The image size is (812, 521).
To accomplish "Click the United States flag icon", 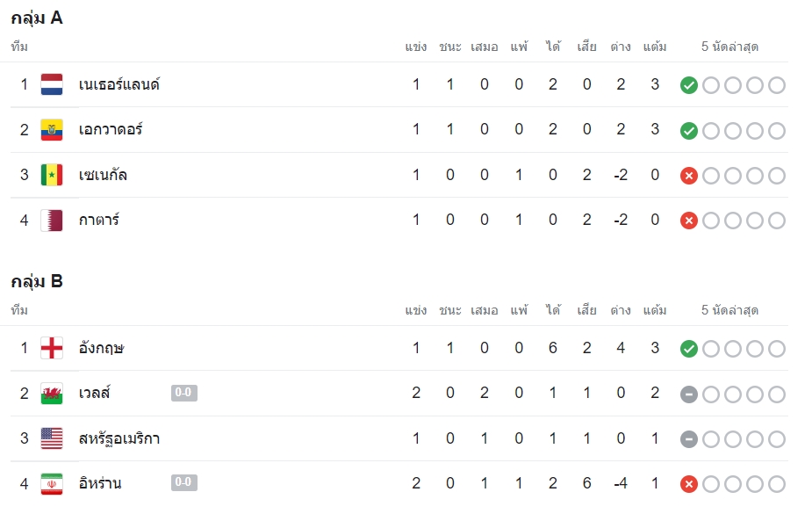I will [x=52, y=438].
